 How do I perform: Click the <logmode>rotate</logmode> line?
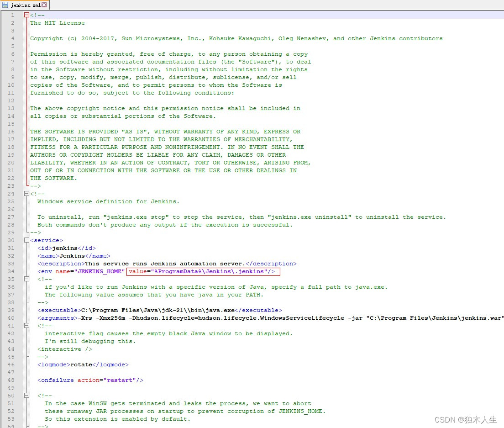(x=83, y=365)
